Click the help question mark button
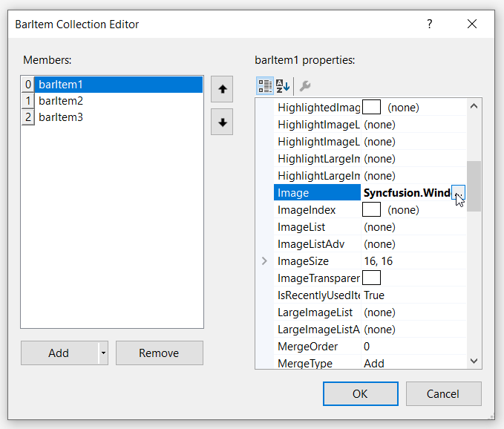Image resolution: width=504 pixels, height=429 pixels. pyautogui.click(x=430, y=24)
